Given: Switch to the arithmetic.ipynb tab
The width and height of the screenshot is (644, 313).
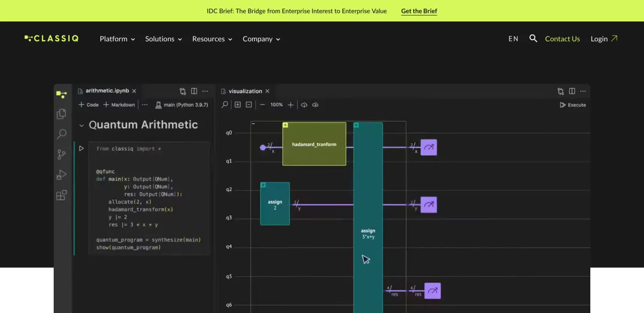Looking at the screenshot, I should point(107,91).
